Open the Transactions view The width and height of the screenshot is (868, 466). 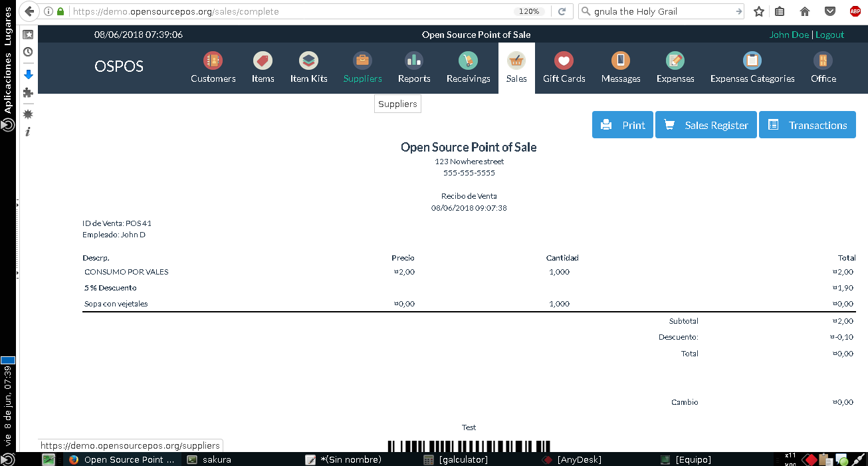click(x=807, y=124)
